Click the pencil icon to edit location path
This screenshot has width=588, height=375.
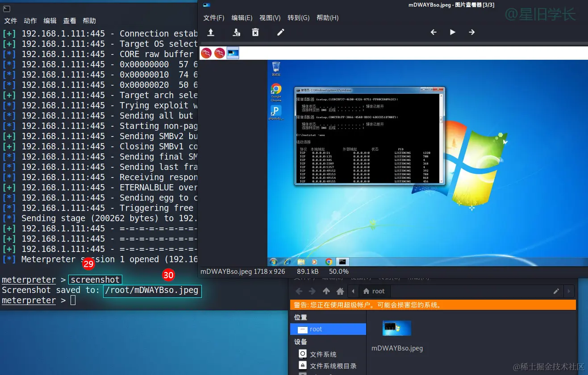[556, 291]
